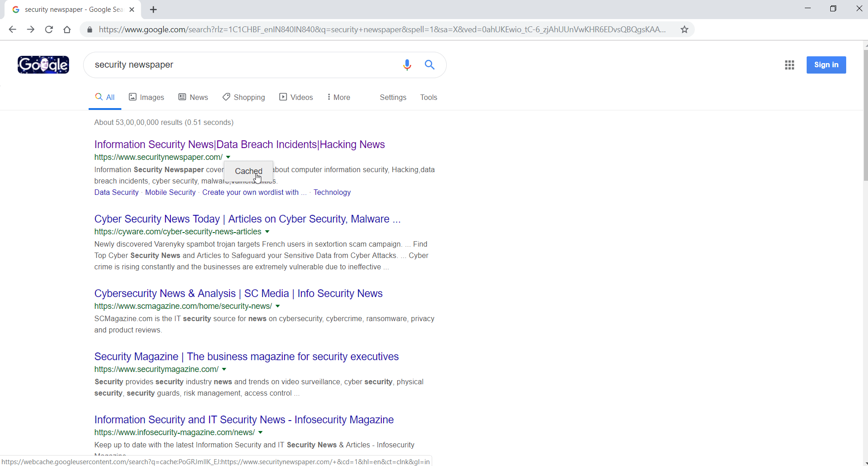
Task: Open the More search options menu
Action: [339, 97]
